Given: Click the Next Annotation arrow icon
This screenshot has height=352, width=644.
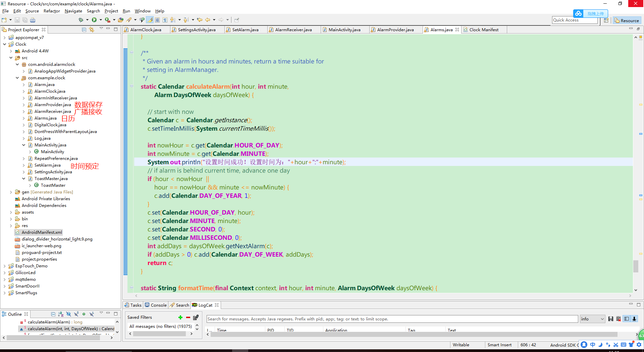Looking at the screenshot, I should (x=172, y=20).
